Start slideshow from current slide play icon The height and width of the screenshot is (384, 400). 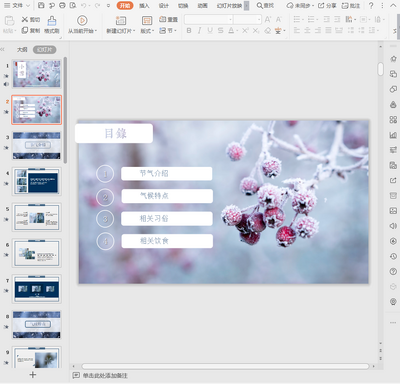click(x=82, y=20)
